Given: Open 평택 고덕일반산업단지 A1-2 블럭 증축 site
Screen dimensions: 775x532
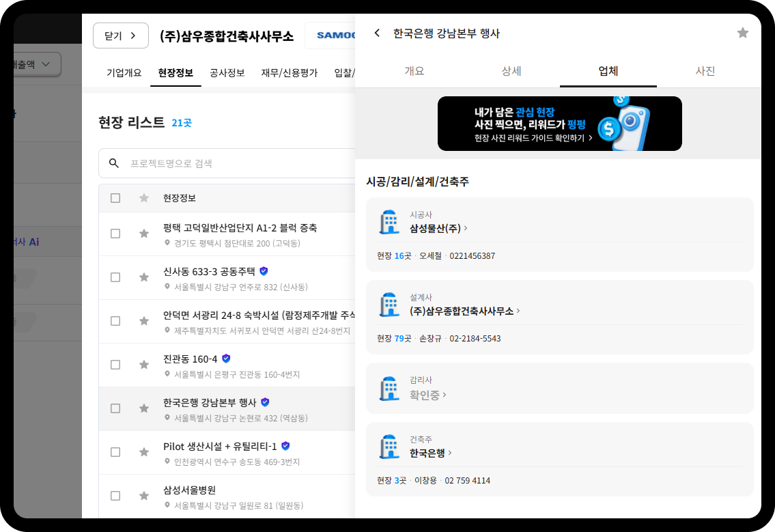Looking at the screenshot, I should coord(240,228).
